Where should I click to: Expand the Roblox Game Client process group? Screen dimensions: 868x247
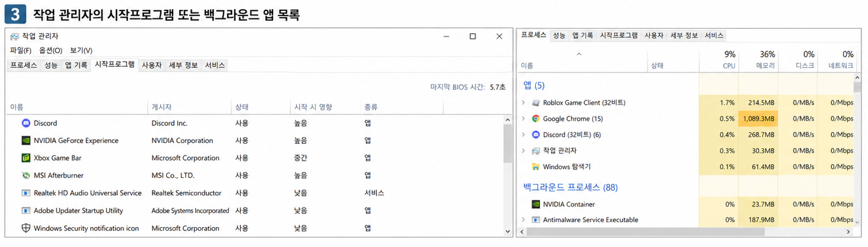[523, 103]
